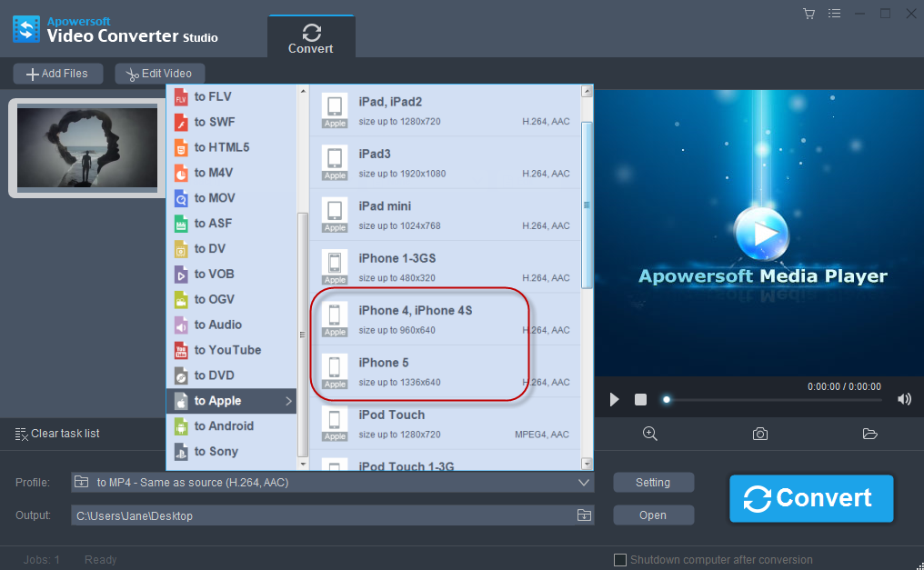Click the big blue Convert button
The height and width of the screenshot is (570, 924).
[x=810, y=498]
